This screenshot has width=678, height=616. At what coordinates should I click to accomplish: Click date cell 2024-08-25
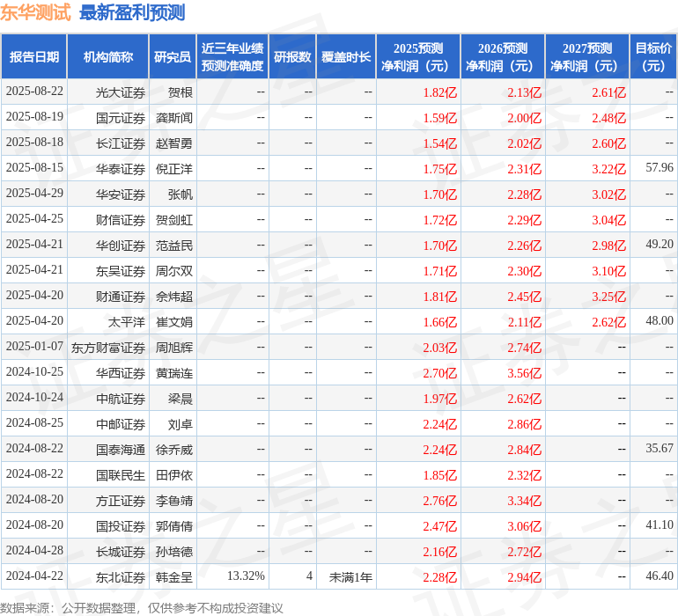[x=34, y=422]
